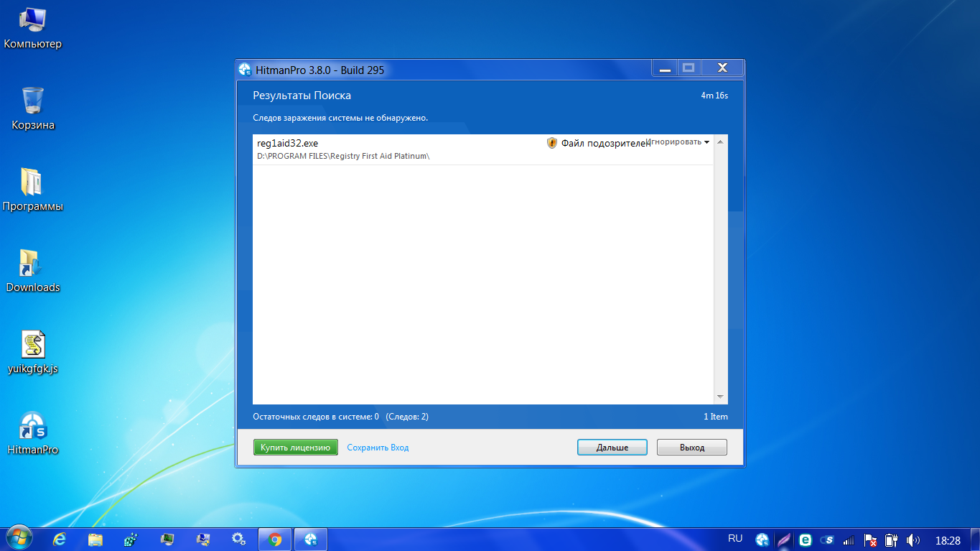Click the 'Дальше' button
980x551 pixels.
click(612, 447)
